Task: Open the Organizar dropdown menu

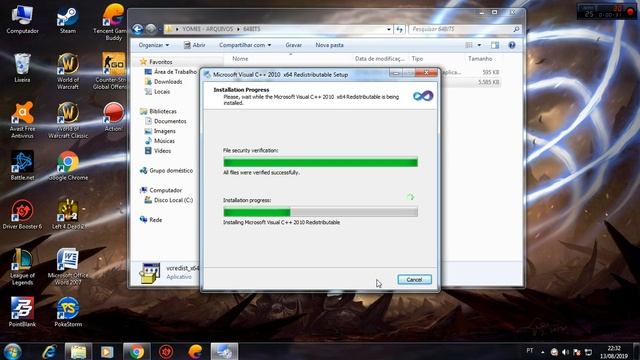Action: pyautogui.click(x=154, y=45)
